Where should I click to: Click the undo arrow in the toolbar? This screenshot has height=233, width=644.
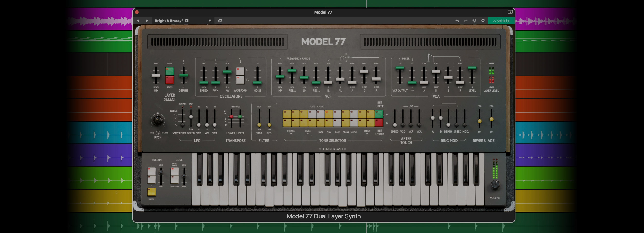[x=457, y=21]
